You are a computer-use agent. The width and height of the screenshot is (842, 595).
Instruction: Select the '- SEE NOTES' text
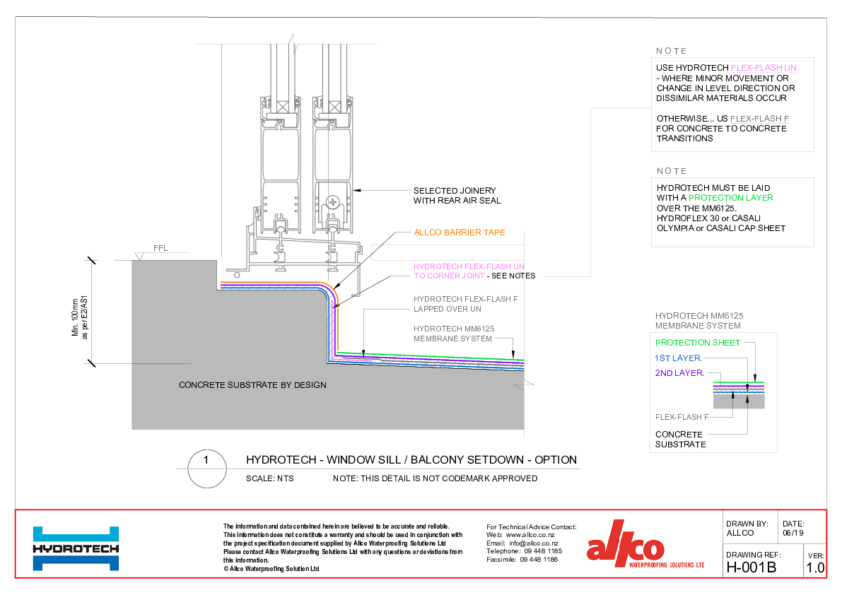(x=511, y=276)
